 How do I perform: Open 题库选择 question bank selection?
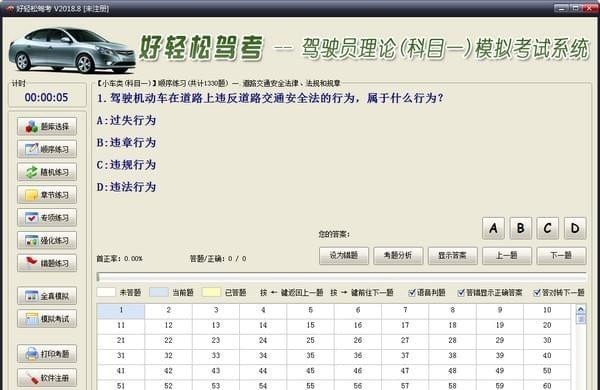click(x=47, y=127)
